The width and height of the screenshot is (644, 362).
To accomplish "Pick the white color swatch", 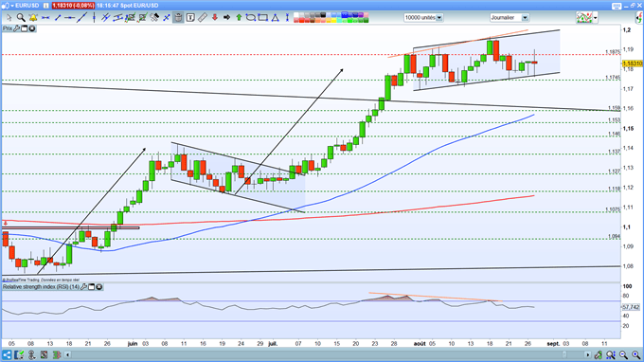I will (296, 15).
